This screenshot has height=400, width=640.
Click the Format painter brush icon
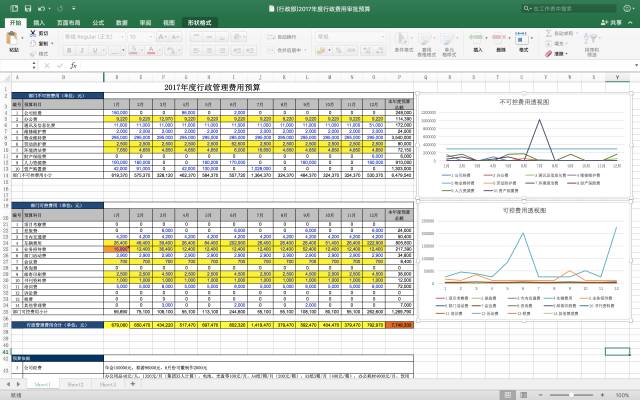pyautogui.click(x=33, y=53)
